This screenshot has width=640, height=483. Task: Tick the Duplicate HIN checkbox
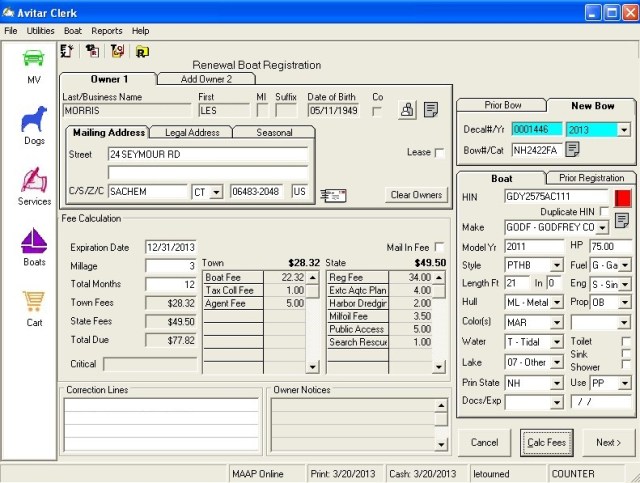coord(603,212)
